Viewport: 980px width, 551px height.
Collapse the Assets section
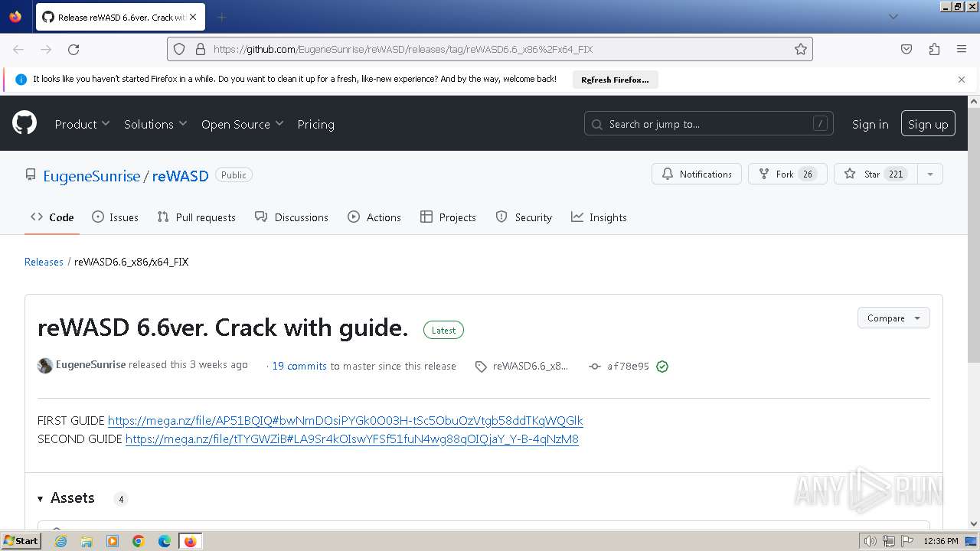pos(66,498)
